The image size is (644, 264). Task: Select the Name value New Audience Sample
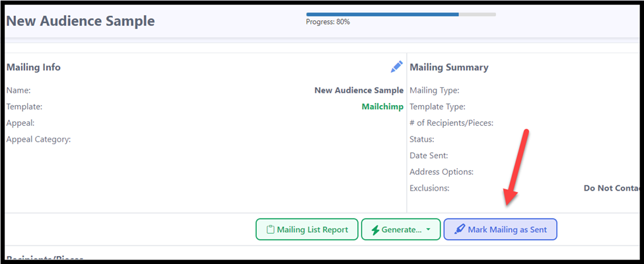(x=359, y=91)
